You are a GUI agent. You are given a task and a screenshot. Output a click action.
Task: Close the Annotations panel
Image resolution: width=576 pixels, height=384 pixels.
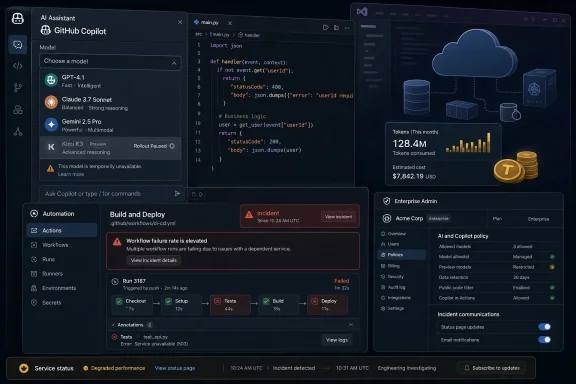(351, 324)
